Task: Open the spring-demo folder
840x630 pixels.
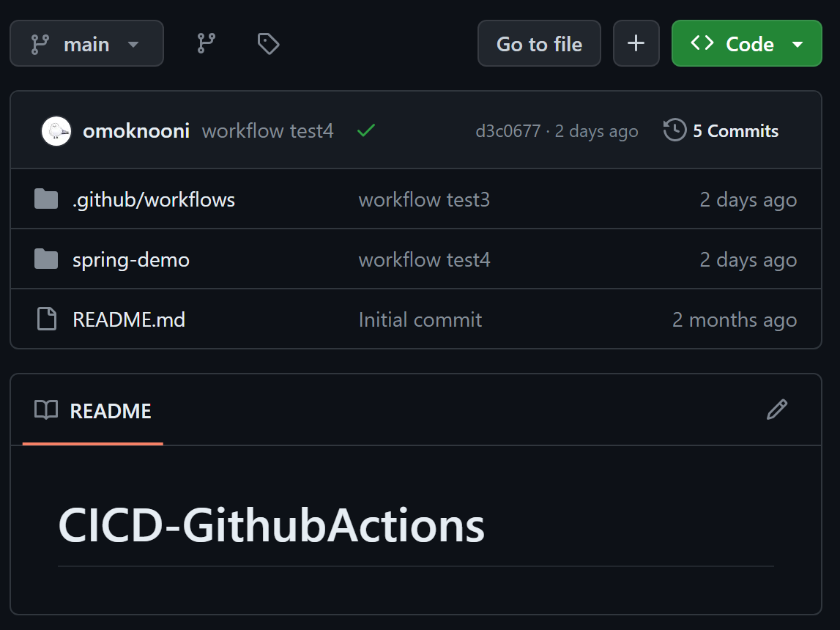Action: 131,260
